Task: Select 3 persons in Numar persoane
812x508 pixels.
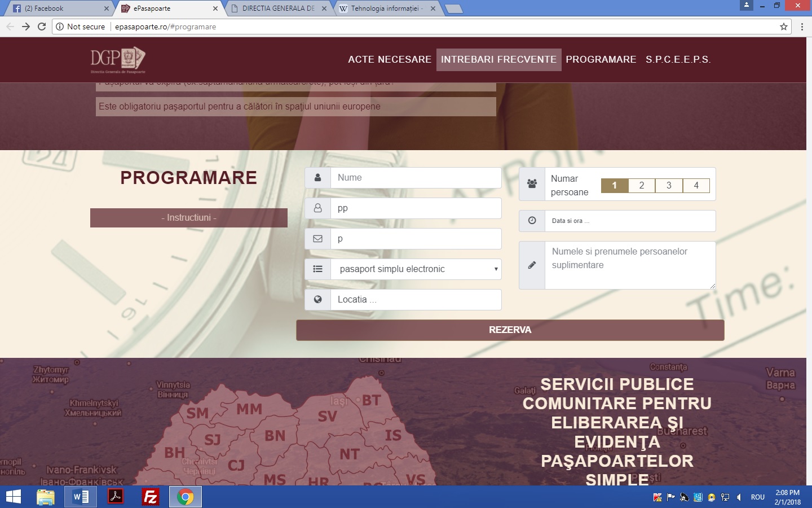Action: (x=669, y=186)
